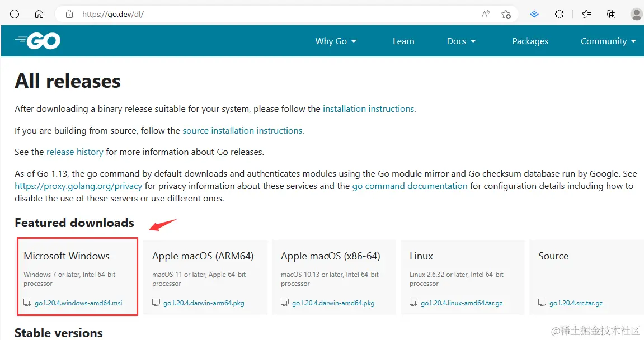Viewport: 644px width, 340px height.
Task: Click download icon beside src.tar.gz
Action: pyautogui.click(x=542, y=303)
